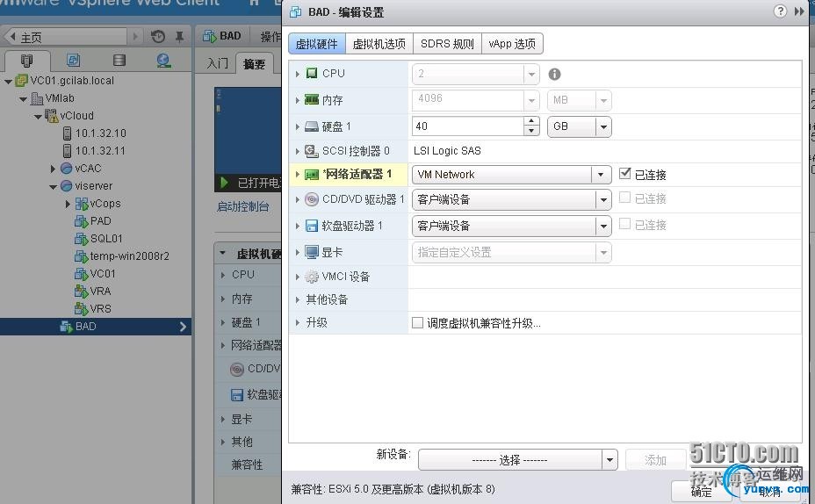Toggle network adapter 1 connected checkbox
Image resolution: width=815 pixels, height=504 pixels.
coord(624,174)
